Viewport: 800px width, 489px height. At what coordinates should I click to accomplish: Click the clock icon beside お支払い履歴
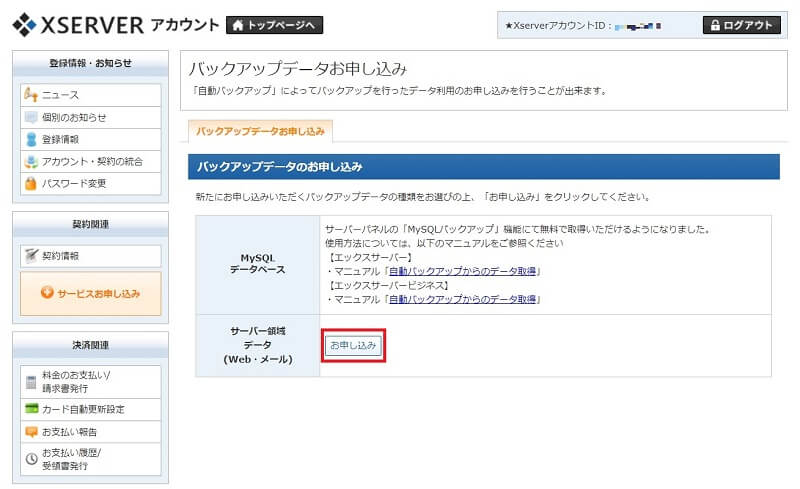click(x=32, y=458)
